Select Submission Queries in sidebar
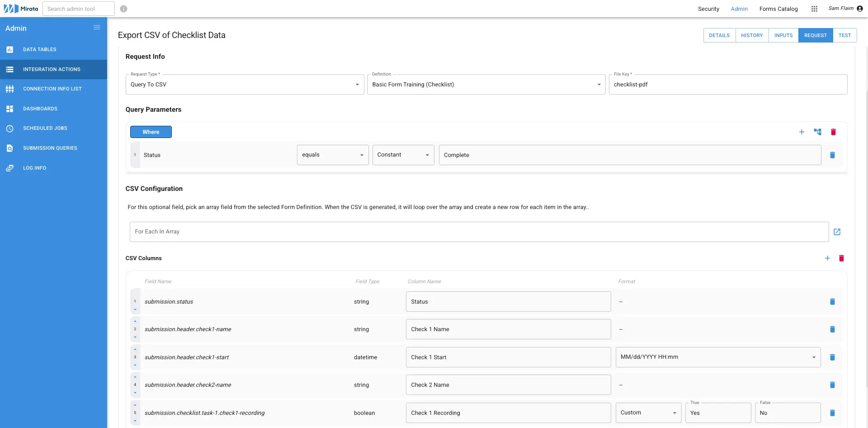Viewport: 868px width, 428px height. point(50,148)
